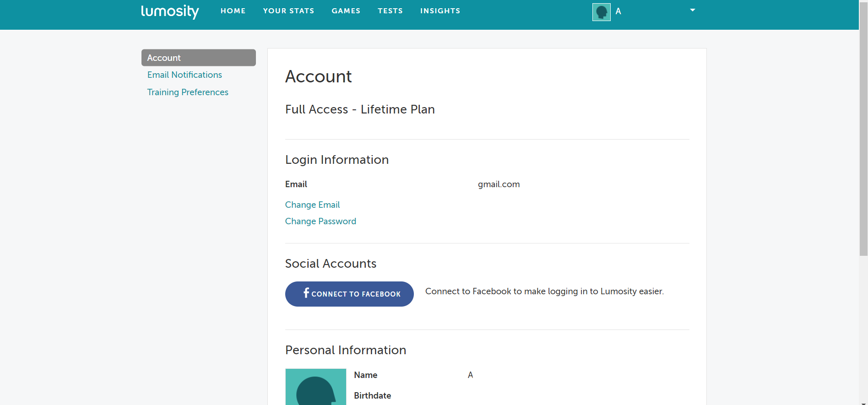Click the Facebook "f" logo icon
Viewport: 868px width, 405px height.
pyautogui.click(x=306, y=293)
